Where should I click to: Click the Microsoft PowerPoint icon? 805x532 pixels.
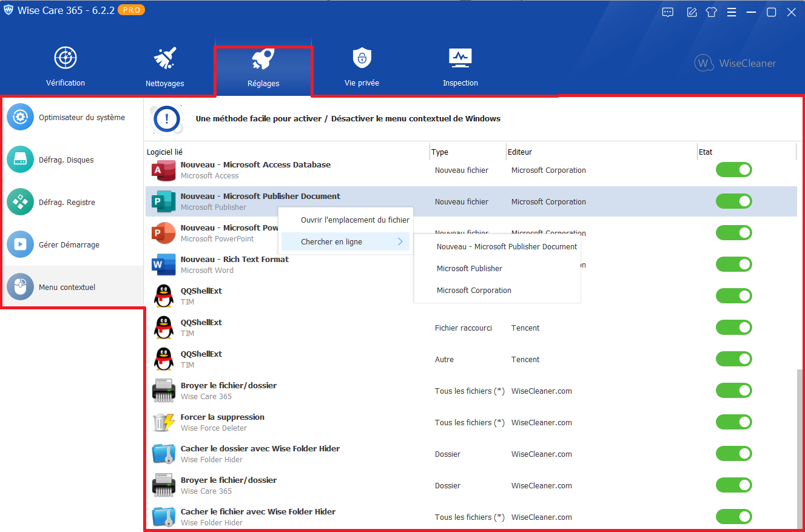click(163, 233)
